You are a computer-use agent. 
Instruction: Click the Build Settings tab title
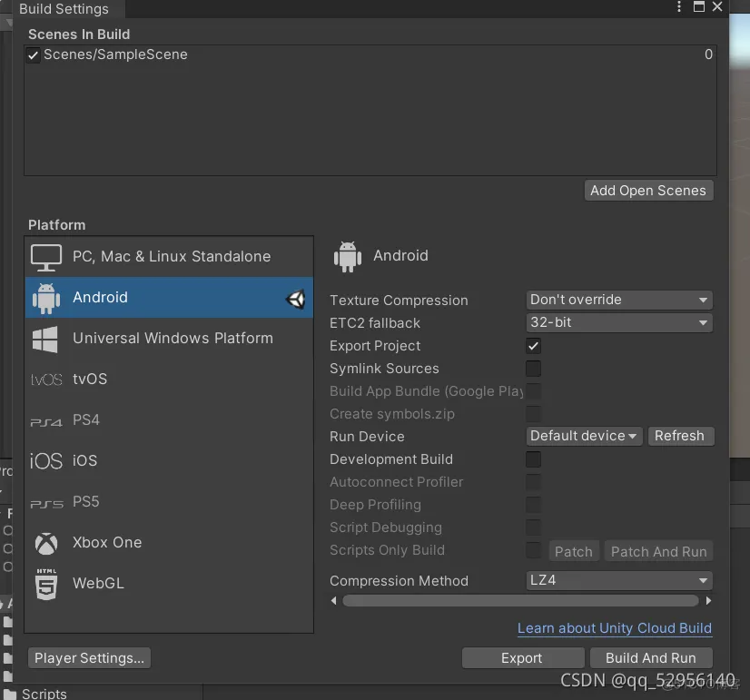64,9
